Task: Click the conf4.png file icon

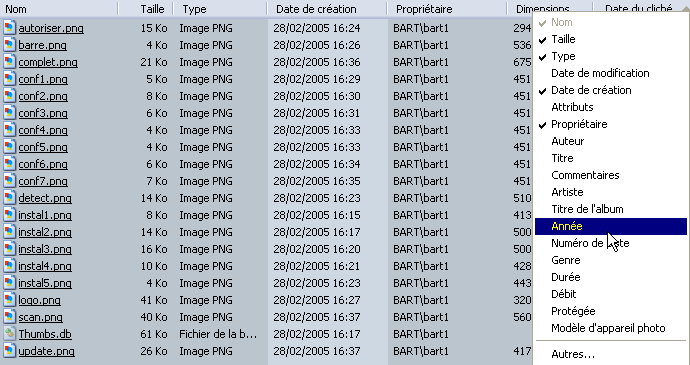Action: pos(9,130)
